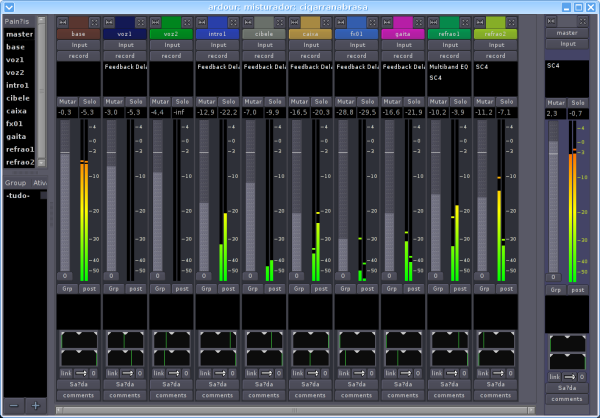Click pan direction arrow on voz2 strip

tap(173, 373)
